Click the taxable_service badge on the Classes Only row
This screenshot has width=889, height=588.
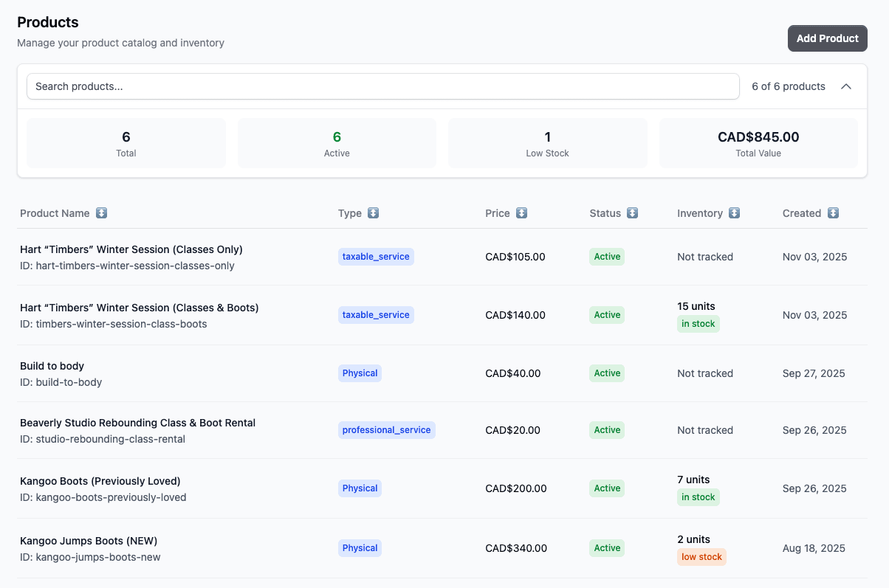(x=376, y=256)
